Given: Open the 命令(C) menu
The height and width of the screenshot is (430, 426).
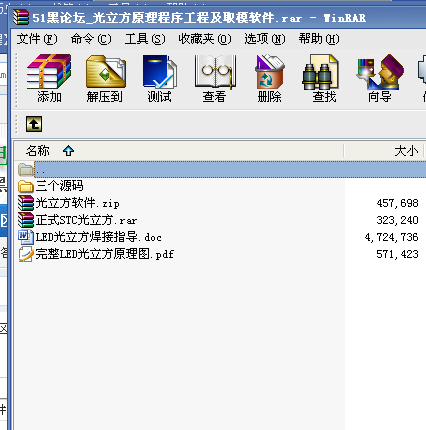Looking at the screenshot, I should tap(91, 39).
